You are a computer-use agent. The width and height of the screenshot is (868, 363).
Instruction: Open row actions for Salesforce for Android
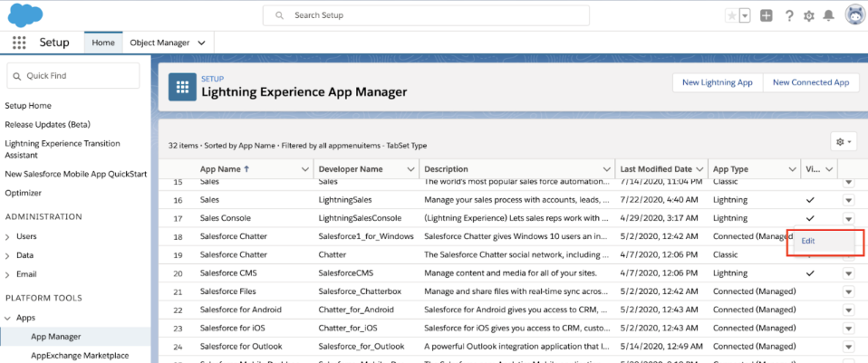[849, 310]
